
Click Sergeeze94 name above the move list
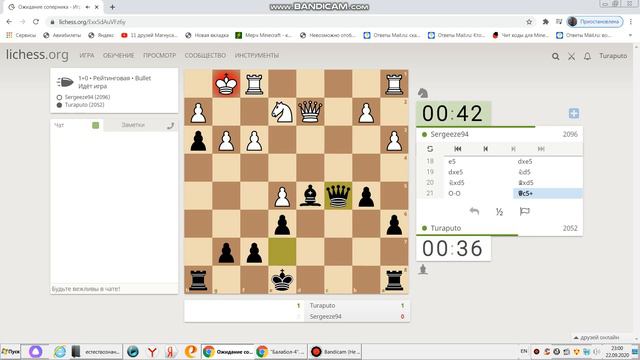(449, 134)
